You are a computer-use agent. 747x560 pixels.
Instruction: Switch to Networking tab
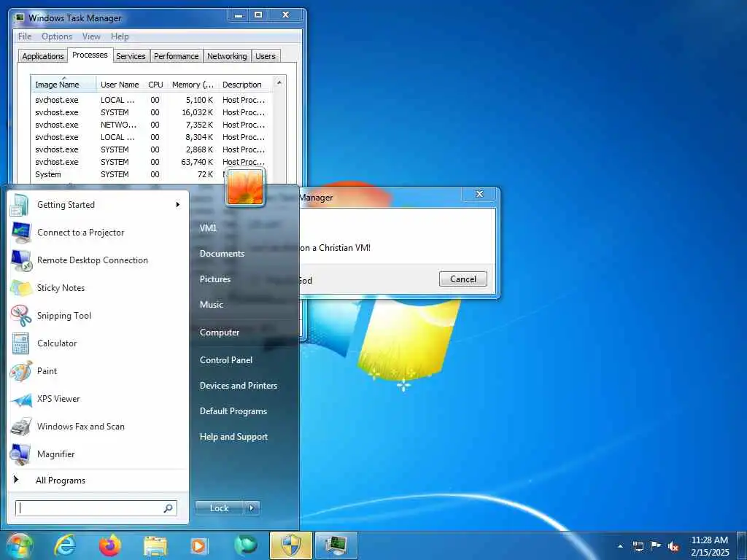coord(227,56)
